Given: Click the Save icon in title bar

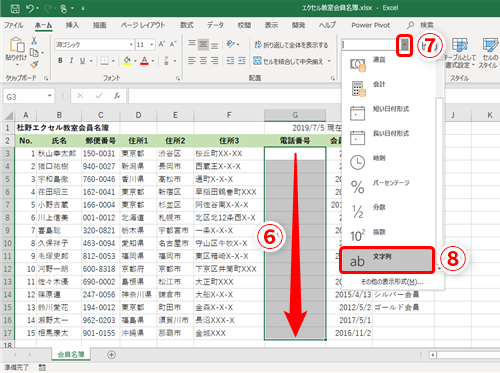Looking at the screenshot, I should pyautogui.click(x=15, y=8).
